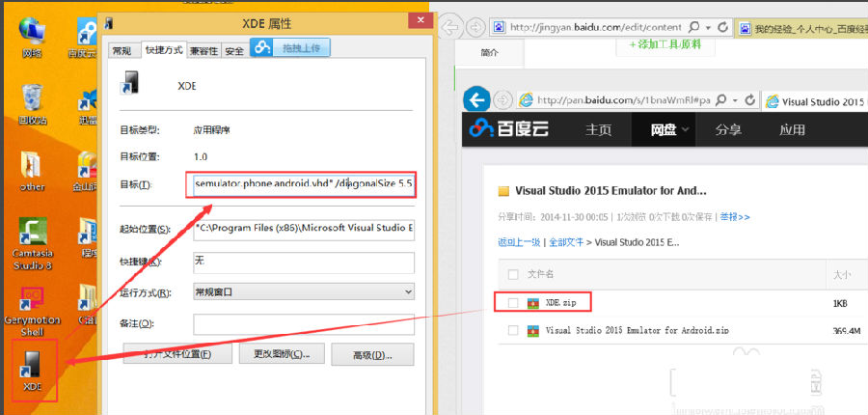Open the address bar dropdown for jingyan.baidu.com
Image resolution: width=868 pixels, height=415 pixels.
[710, 28]
